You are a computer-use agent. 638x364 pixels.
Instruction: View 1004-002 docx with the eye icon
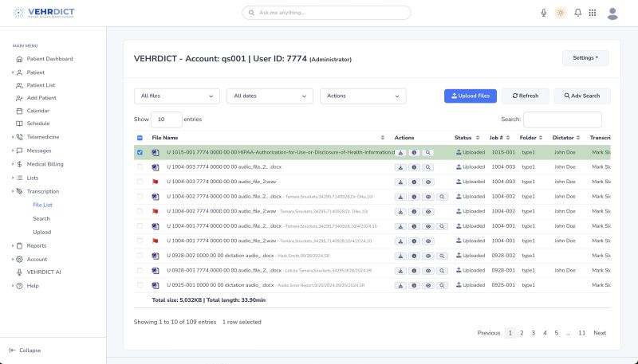427,197
